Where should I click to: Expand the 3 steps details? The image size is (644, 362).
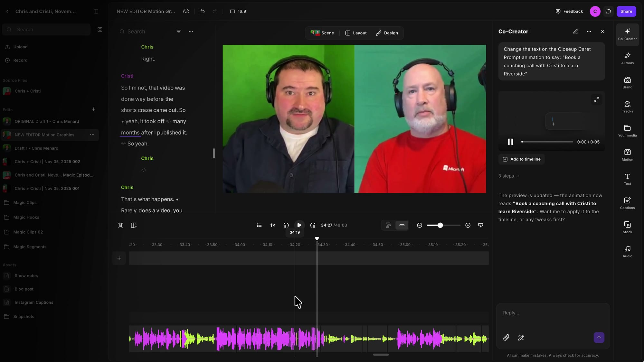point(509,176)
